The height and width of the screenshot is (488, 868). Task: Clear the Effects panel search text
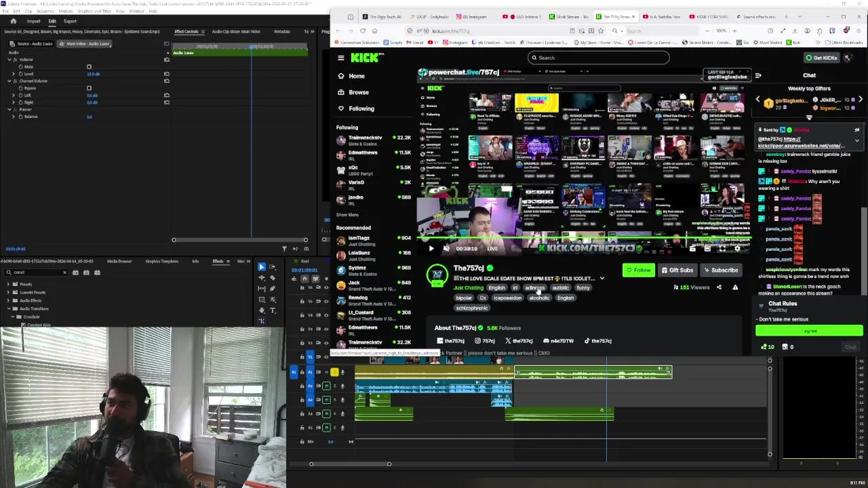click(x=64, y=272)
